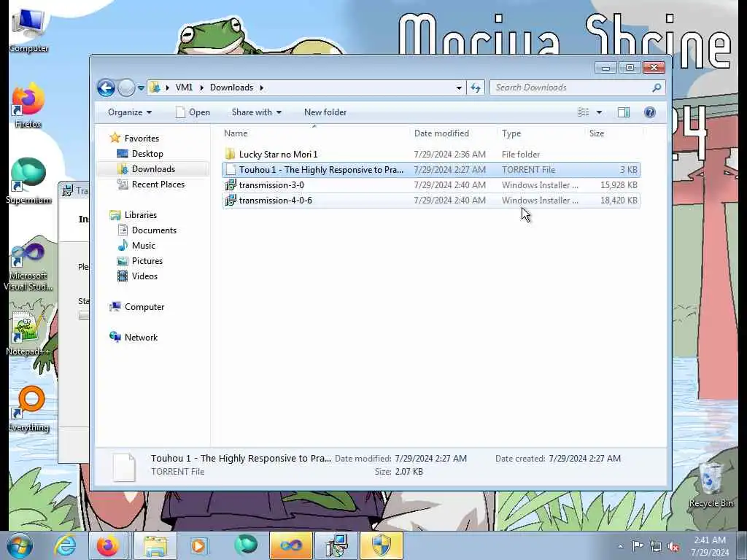Select the transmission-3-0 installer icon
Screen dimensions: 747x560
[231, 184]
